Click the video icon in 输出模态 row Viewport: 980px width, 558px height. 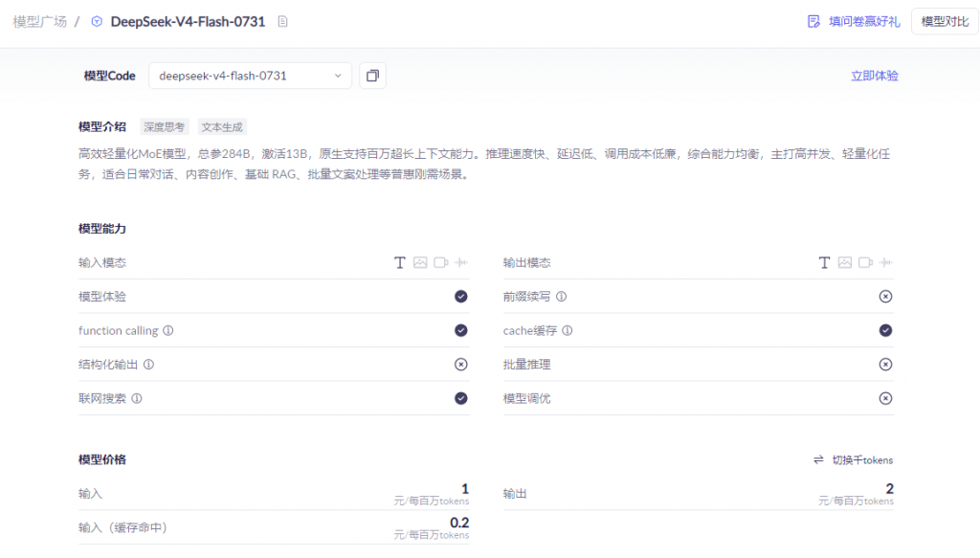(865, 262)
